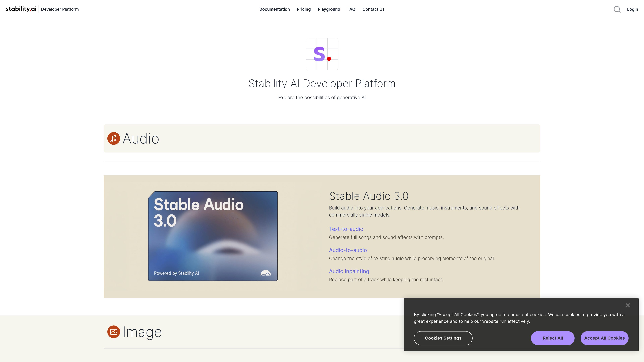This screenshot has width=644, height=362.
Task: Open the Text-to-audio link
Action: point(346,229)
